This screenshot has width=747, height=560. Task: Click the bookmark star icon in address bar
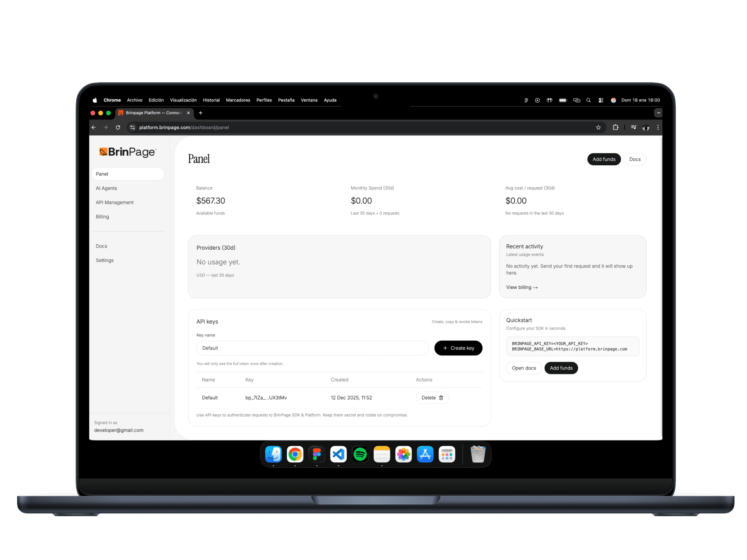tap(598, 128)
